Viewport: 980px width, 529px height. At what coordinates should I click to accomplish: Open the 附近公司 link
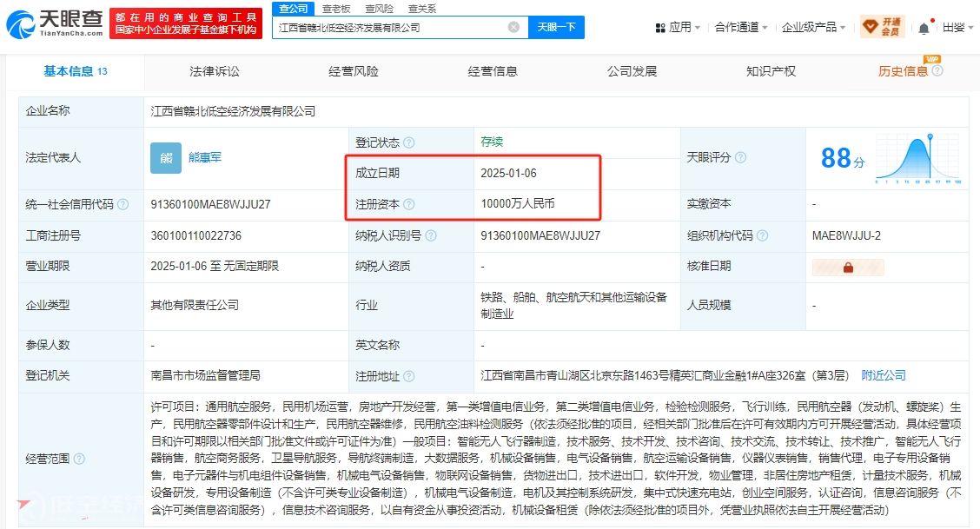[x=884, y=375]
